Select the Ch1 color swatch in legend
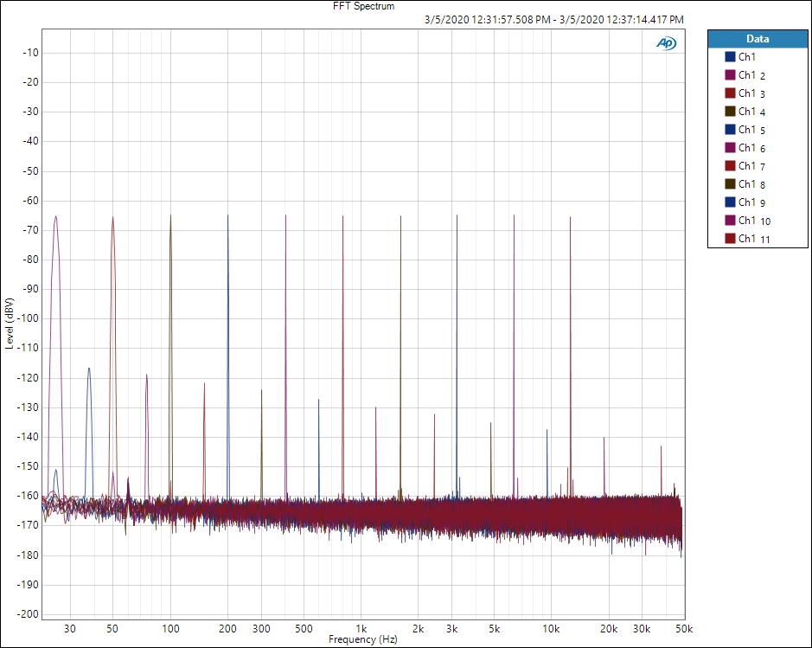The width and height of the screenshot is (812, 648). (x=730, y=57)
